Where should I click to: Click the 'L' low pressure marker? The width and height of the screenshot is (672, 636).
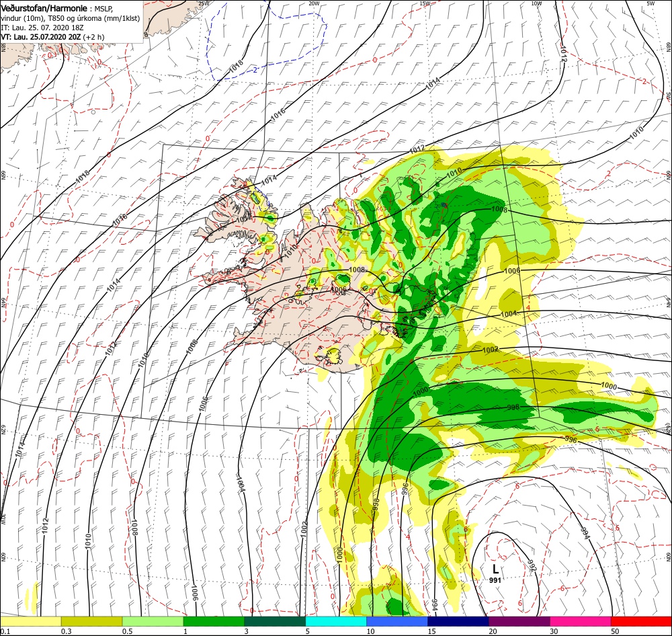pos(495,569)
